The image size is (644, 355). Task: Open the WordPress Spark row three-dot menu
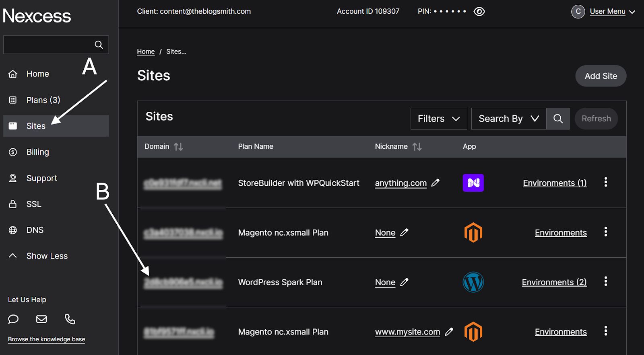click(x=605, y=281)
